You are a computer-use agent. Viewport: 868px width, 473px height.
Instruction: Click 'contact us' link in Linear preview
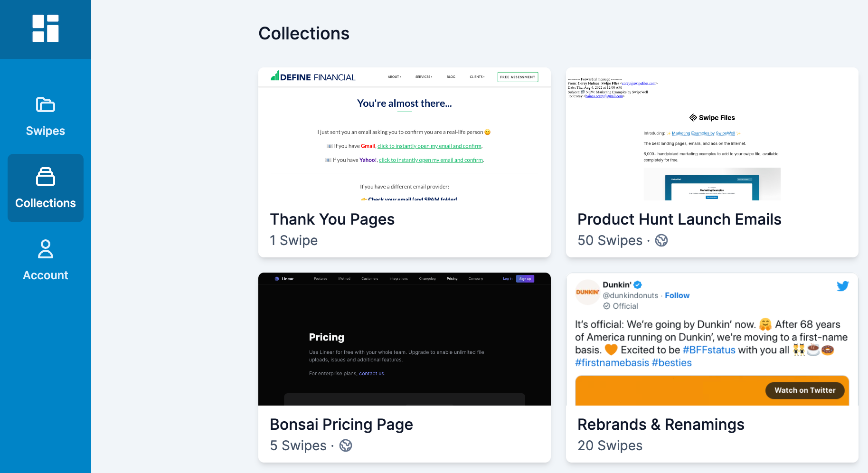click(371, 374)
